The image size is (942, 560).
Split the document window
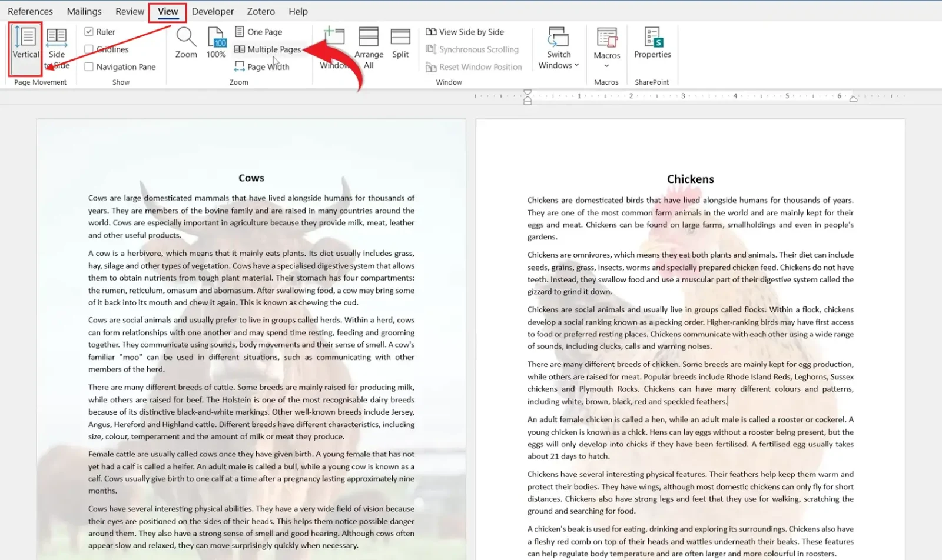[400, 43]
